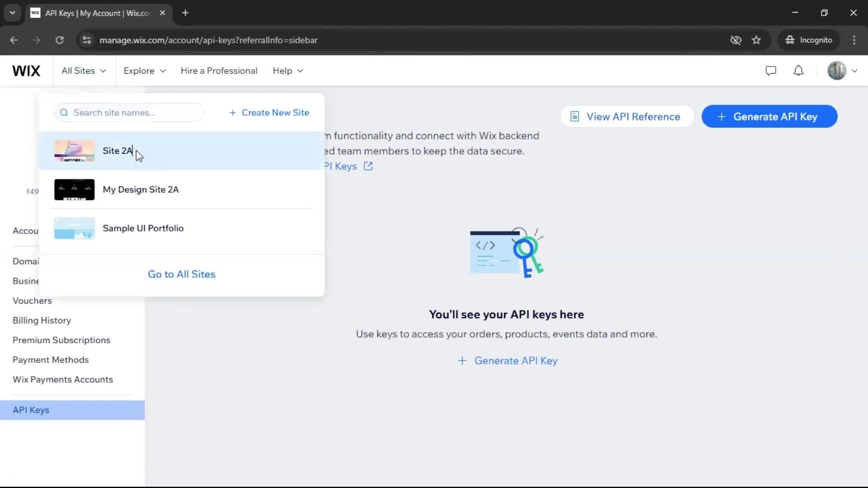
Task: Open the Site 2A thumbnail
Action: point(75,151)
